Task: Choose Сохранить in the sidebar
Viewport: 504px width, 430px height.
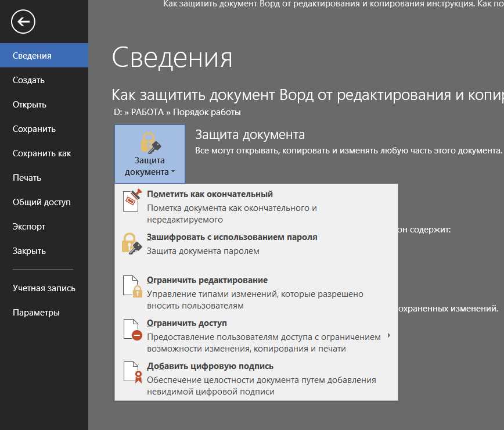Action: pos(44,128)
